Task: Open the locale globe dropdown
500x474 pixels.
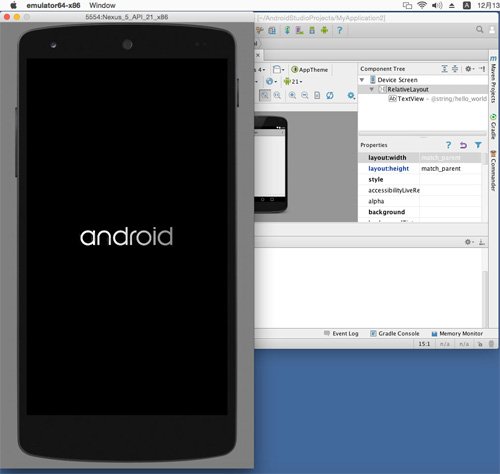Action: [271, 81]
